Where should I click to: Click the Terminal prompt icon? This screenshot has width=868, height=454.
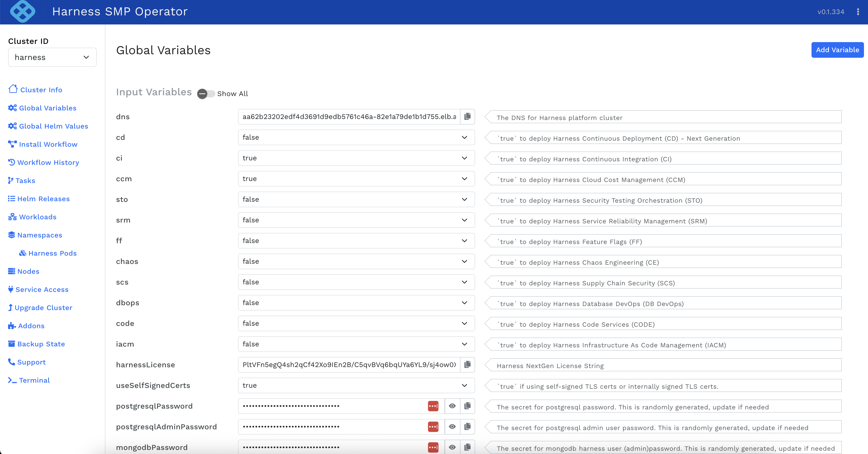pyautogui.click(x=12, y=381)
